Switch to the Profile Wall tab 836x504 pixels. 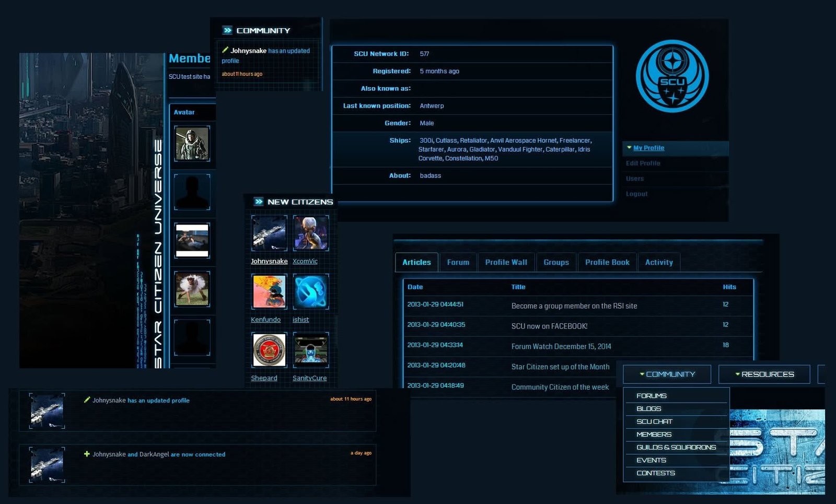point(506,262)
